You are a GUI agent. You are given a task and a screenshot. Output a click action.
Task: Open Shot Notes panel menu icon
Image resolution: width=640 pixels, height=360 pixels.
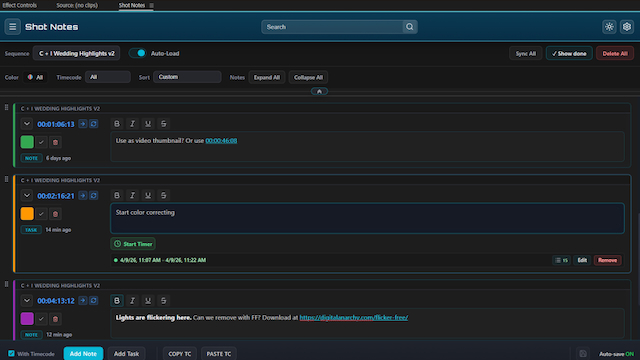[x=151, y=5]
